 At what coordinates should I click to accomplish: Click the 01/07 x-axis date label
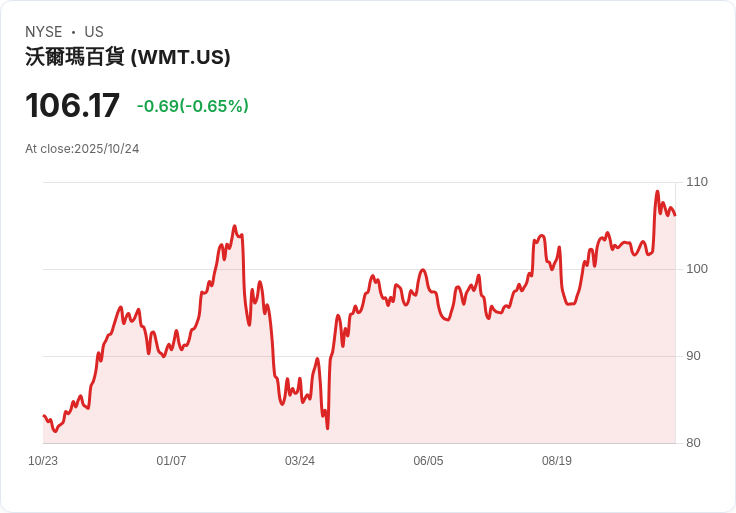click(171, 460)
